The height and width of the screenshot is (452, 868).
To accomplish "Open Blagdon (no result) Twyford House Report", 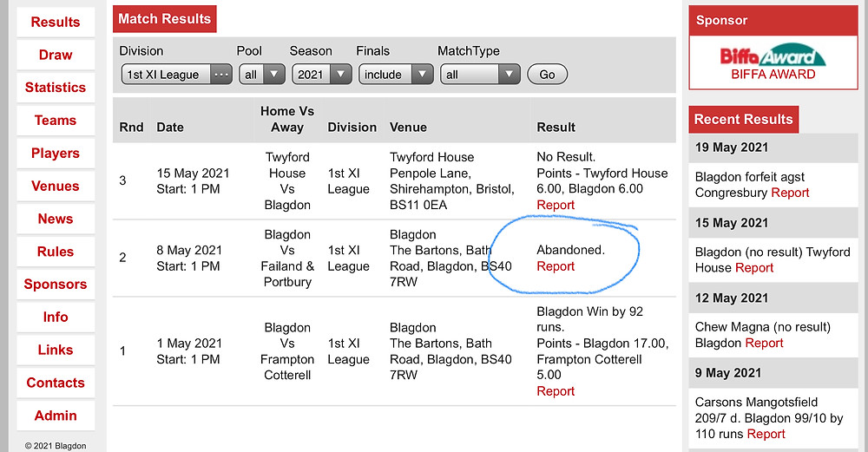I will pyautogui.click(x=754, y=268).
